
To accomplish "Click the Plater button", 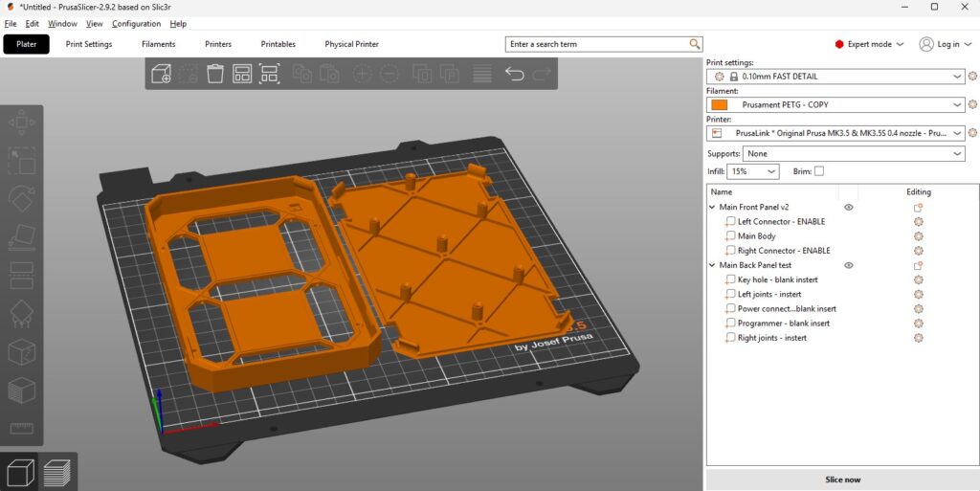I will (26, 44).
